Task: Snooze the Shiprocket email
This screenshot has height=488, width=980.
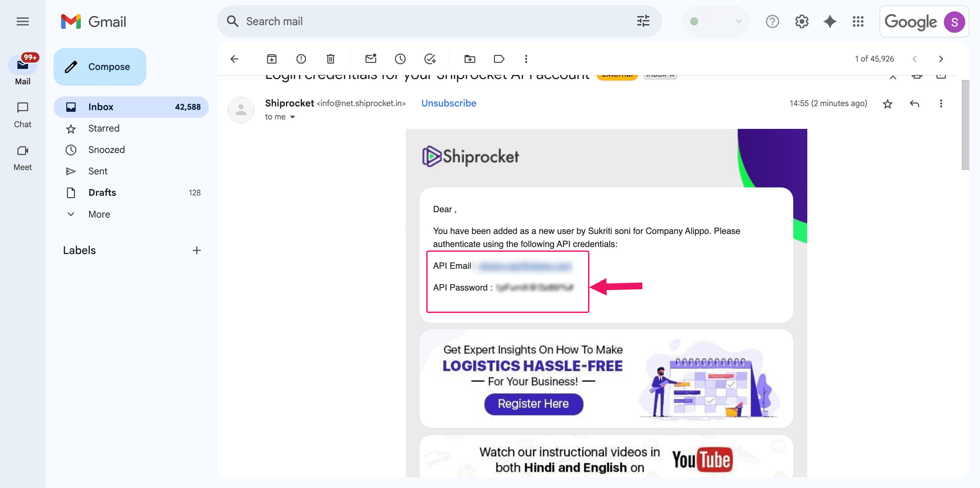Action: (x=400, y=59)
